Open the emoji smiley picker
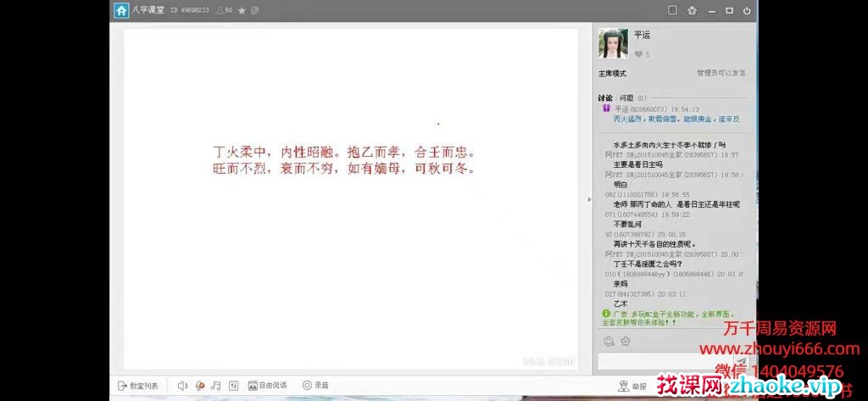Screen dimensions: 868x401 [x=609, y=341]
